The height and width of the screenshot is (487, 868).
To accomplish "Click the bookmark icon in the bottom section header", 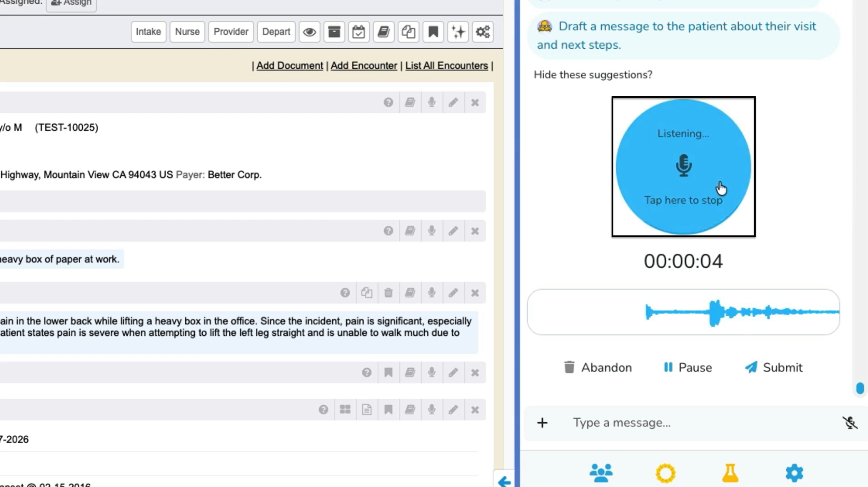I will point(388,409).
